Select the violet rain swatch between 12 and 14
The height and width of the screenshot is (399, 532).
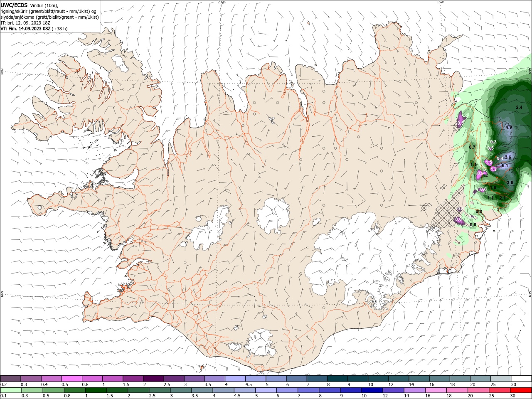393,390
